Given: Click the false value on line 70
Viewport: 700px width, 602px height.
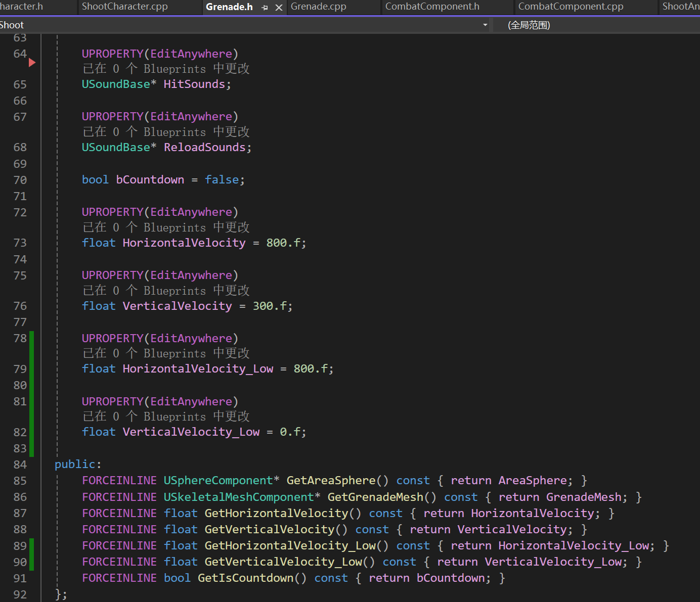Looking at the screenshot, I should pyautogui.click(x=222, y=179).
